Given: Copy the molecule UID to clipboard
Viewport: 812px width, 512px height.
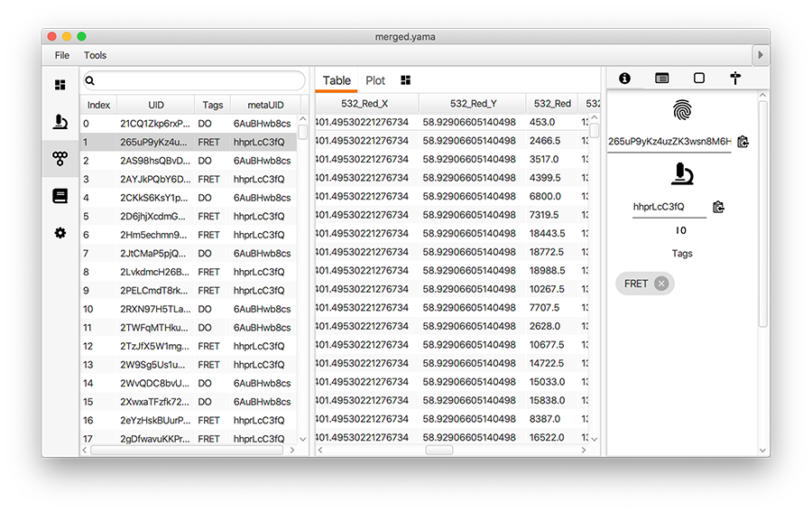Looking at the screenshot, I should [743, 142].
